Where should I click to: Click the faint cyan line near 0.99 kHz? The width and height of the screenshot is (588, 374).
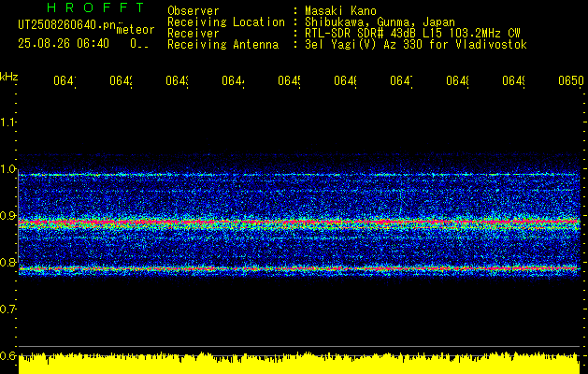(299, 175)
